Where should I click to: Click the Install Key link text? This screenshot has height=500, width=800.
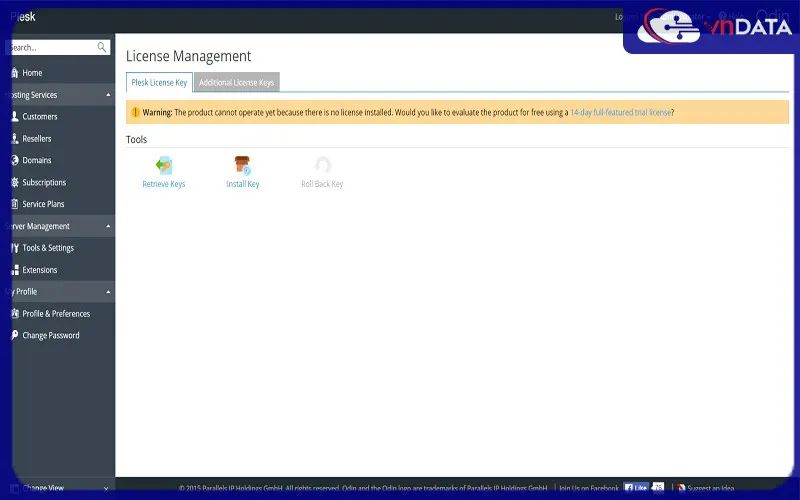[242, 184]
